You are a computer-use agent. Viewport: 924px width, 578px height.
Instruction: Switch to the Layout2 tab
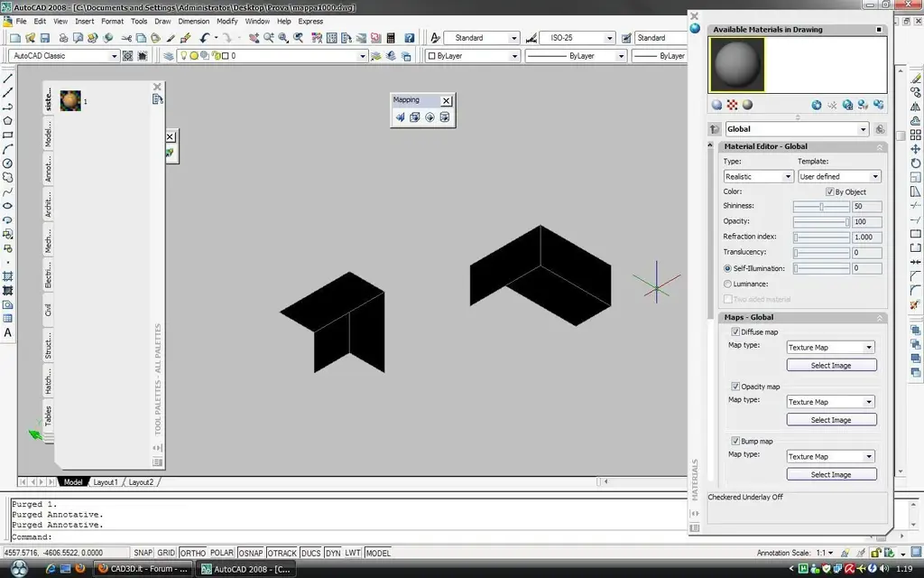[141, 482]
